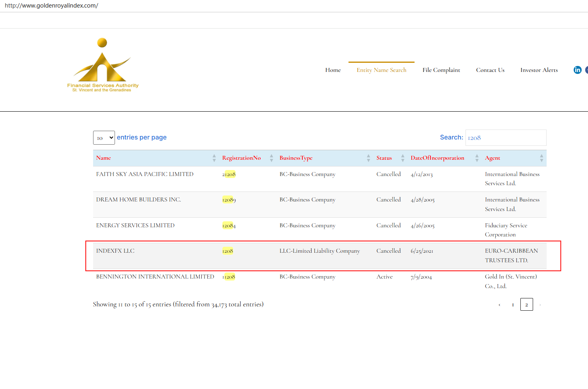Click the Financial Services Authority logo

[103, 66]
